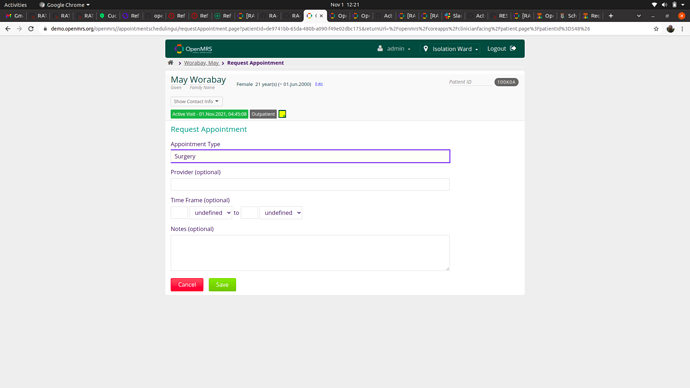Expand Show Contact Info

[196, 101]
